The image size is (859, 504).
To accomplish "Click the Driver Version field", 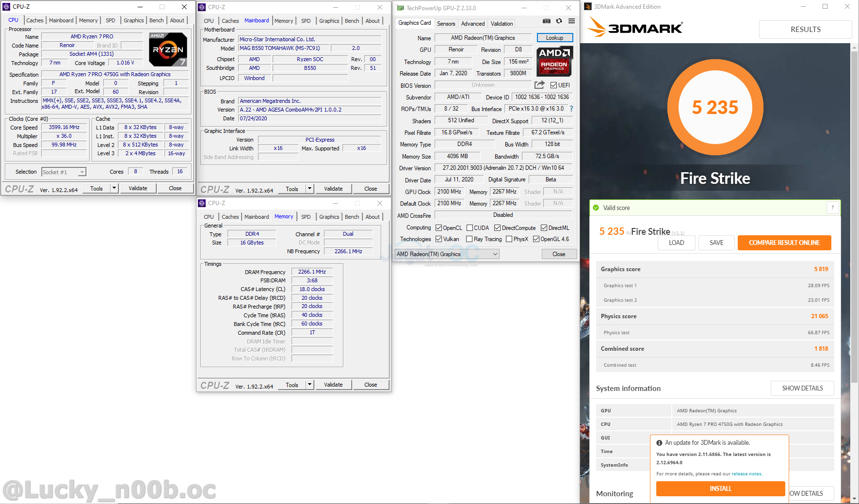I will (x=503, y=168).
